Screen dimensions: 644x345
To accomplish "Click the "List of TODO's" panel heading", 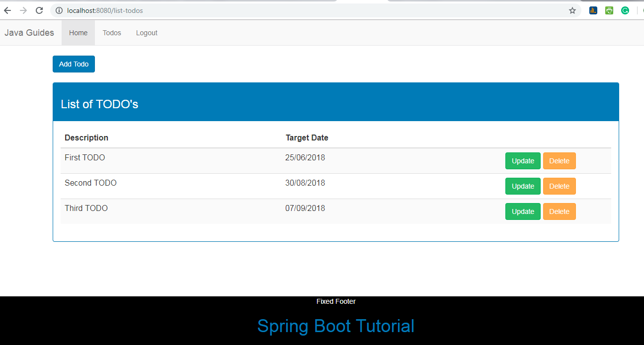I will 99,104.
